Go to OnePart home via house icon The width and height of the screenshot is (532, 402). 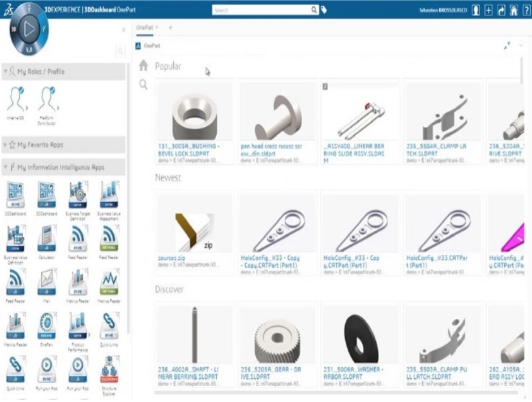[x=144, y=66]
